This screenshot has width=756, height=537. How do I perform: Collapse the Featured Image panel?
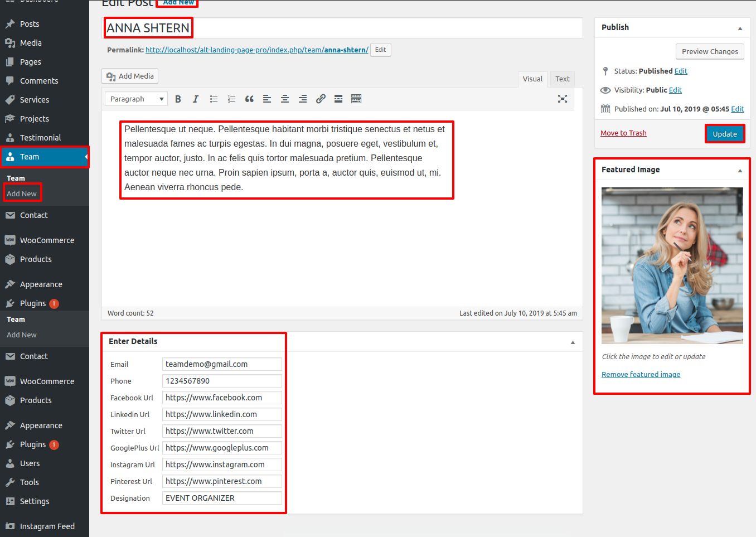coord(740,170)
